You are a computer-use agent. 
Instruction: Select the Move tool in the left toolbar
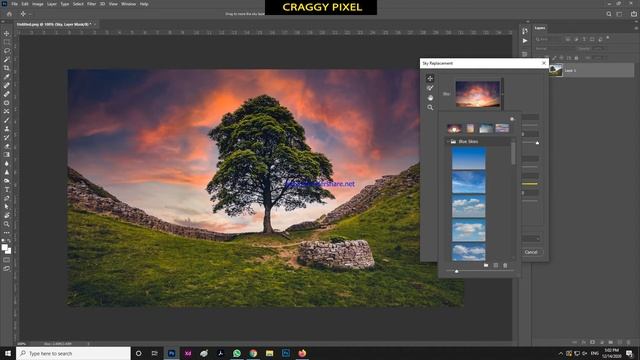point(7,33)
